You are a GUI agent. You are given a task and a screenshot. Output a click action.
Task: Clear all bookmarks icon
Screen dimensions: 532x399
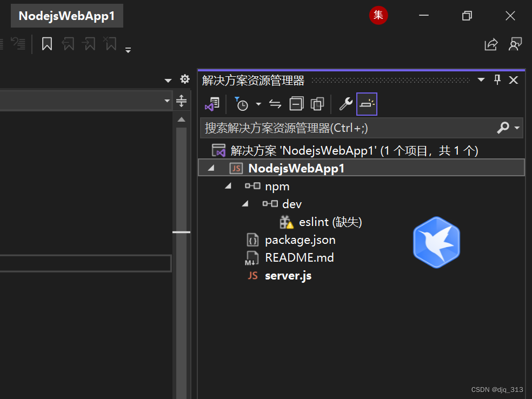tap(110, 44)
